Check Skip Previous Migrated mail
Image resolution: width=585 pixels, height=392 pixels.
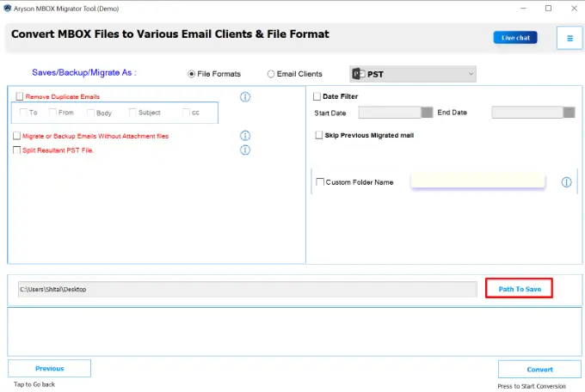318,135
